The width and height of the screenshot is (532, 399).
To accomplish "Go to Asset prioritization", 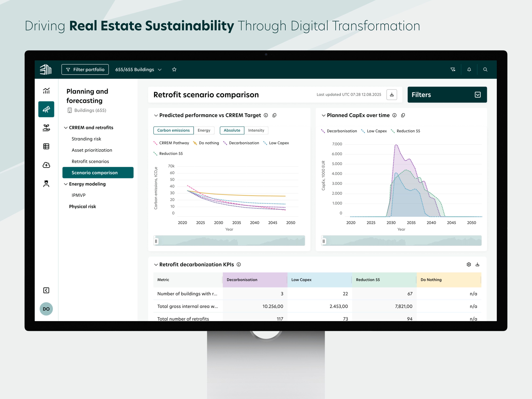I will click(92, 150).
